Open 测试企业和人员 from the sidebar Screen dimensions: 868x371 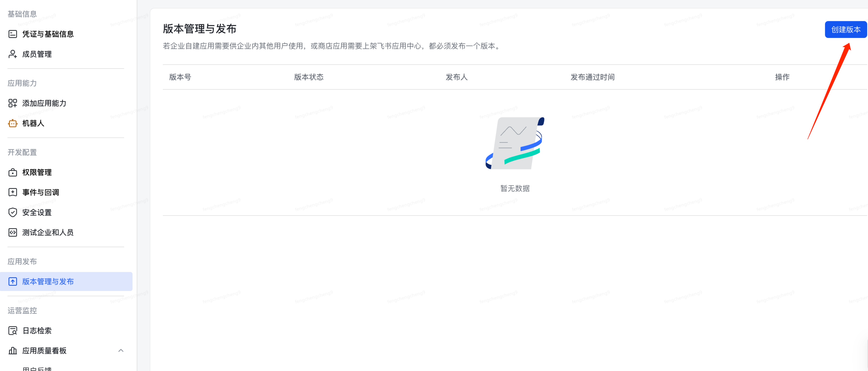coord(48,232)
